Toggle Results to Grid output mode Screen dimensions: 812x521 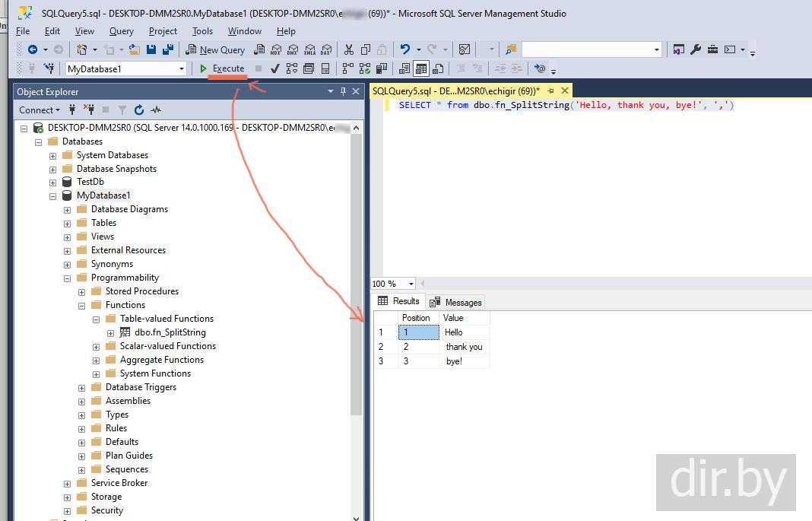point(421,68)
